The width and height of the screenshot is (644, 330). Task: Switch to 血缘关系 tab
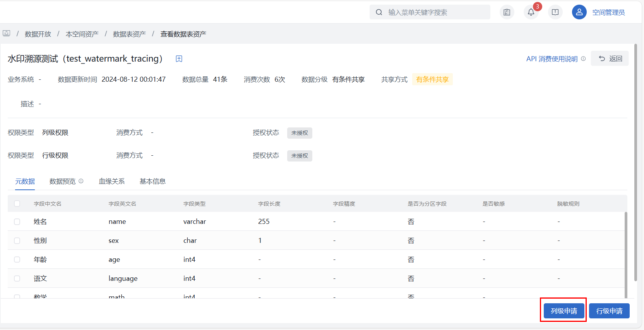[112, 181]
